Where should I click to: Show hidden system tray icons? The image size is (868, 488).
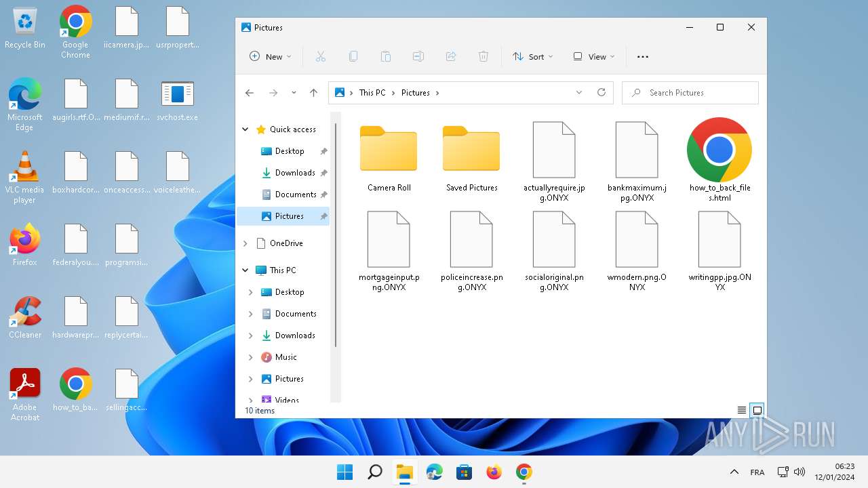[734, 472]
